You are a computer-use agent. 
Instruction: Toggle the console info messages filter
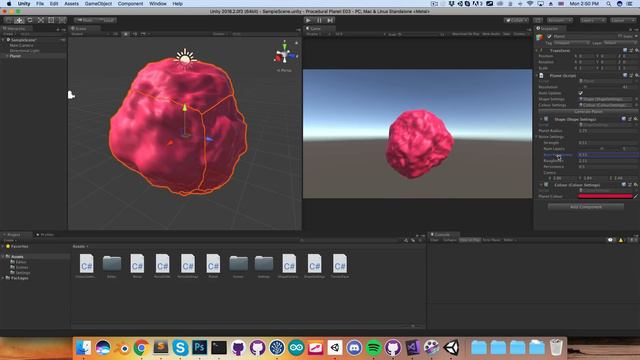611,240
